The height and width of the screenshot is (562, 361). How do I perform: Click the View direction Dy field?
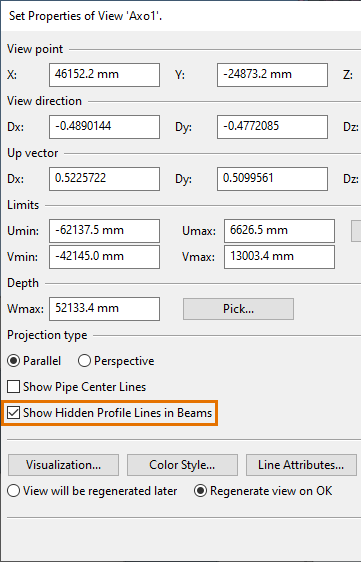(x=272, y=127)
